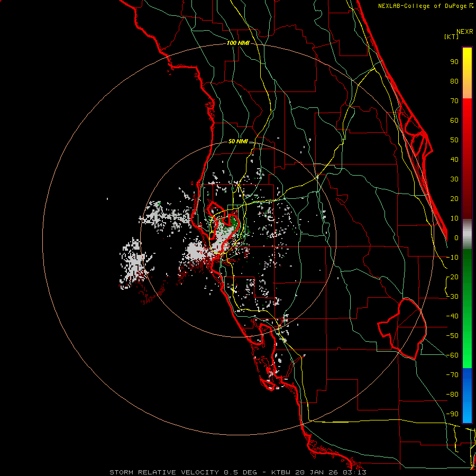Click the NEXLAB-College of DuPage title text
Screen dimensions: 476x476
[x=426, y=6]
